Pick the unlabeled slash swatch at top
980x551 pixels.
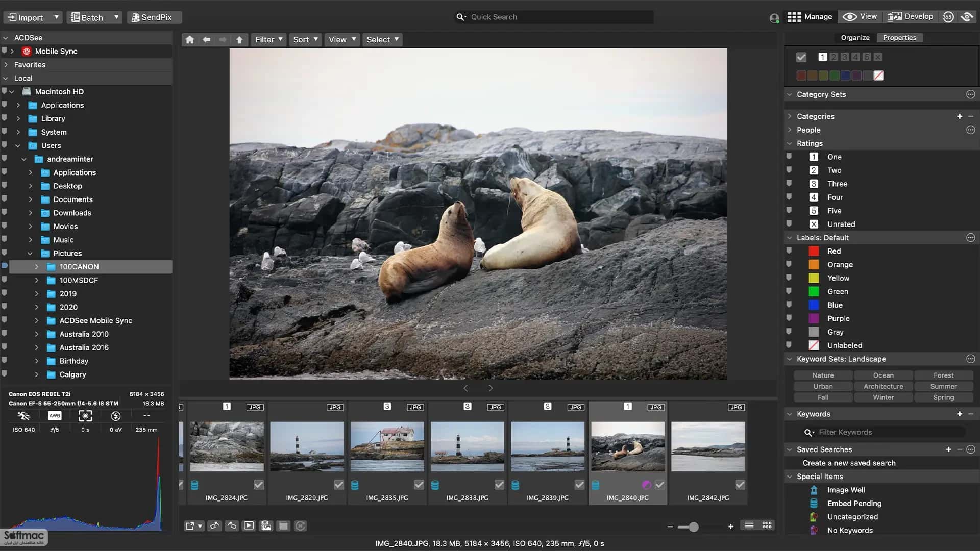tap(878, 76)
